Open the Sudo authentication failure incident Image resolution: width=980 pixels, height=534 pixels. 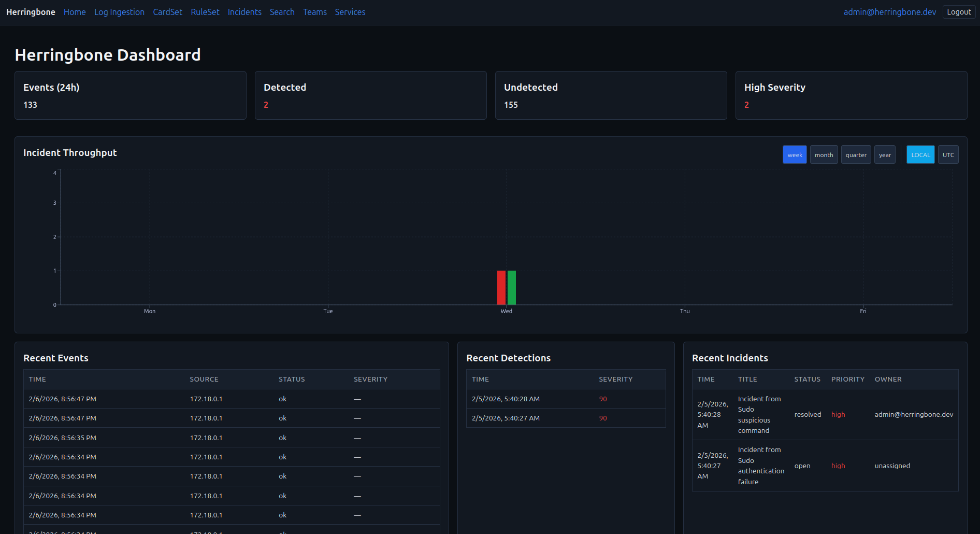[761, 466]
